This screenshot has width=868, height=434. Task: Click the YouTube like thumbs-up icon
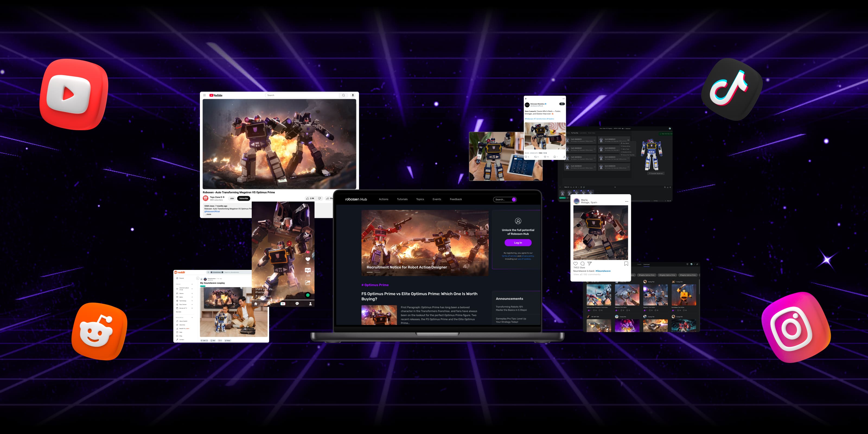pyautogui.click(x=308, y=199)
